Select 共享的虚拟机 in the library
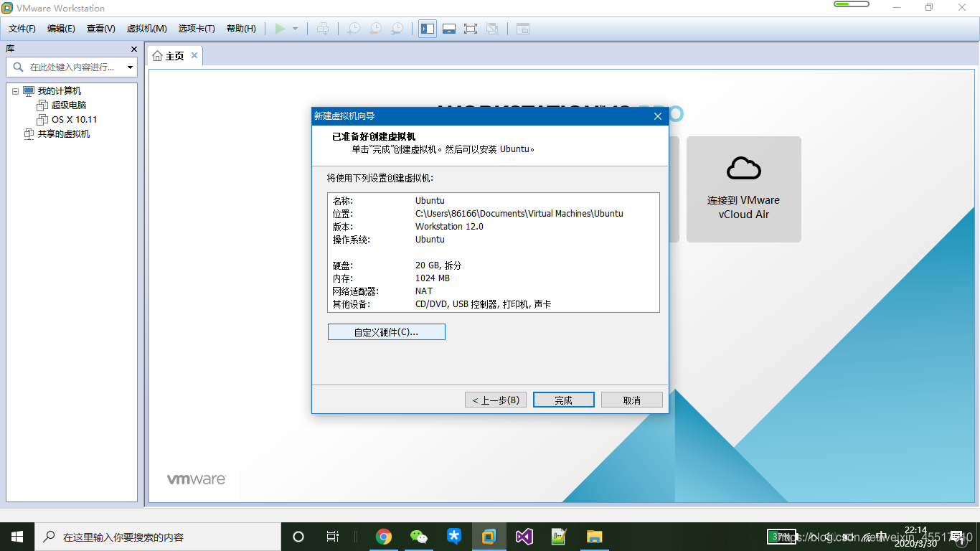The image size is (980, 551). click(64, 134)
